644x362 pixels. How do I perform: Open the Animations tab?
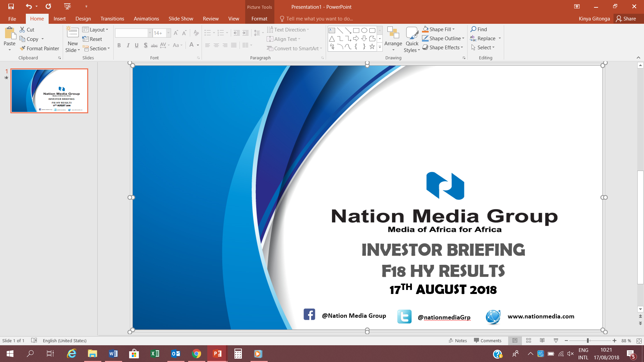(x=146, y=19)
